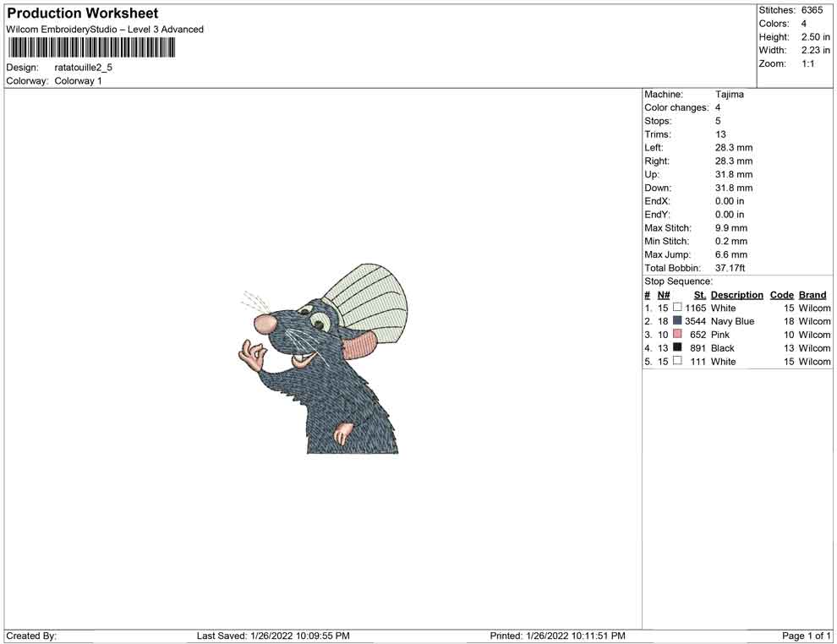The width and height of the screenshot is (837, 644).
Task: Click the Min Stitch value 0.2 mm
Action: coord(731,241)
